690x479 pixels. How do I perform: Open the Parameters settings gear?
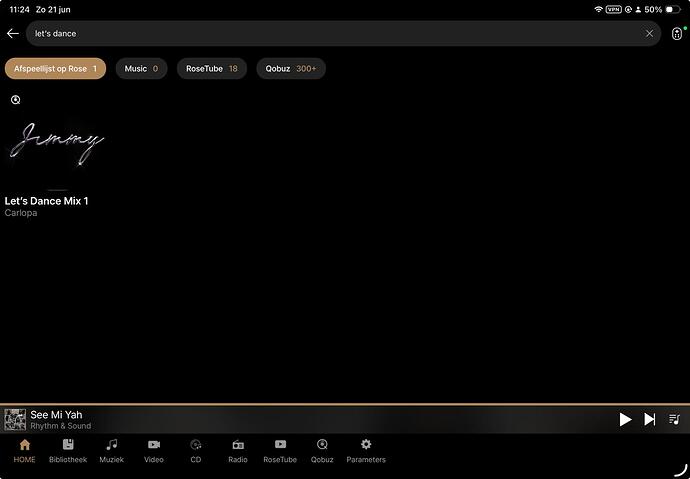(366, 451)
